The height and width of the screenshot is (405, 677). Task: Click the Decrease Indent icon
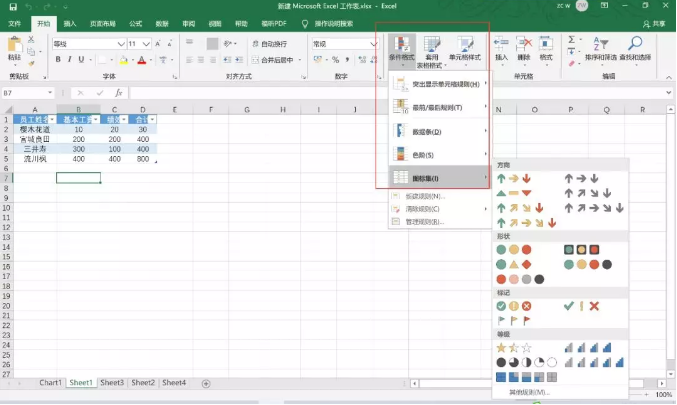(x=227, y=60)
